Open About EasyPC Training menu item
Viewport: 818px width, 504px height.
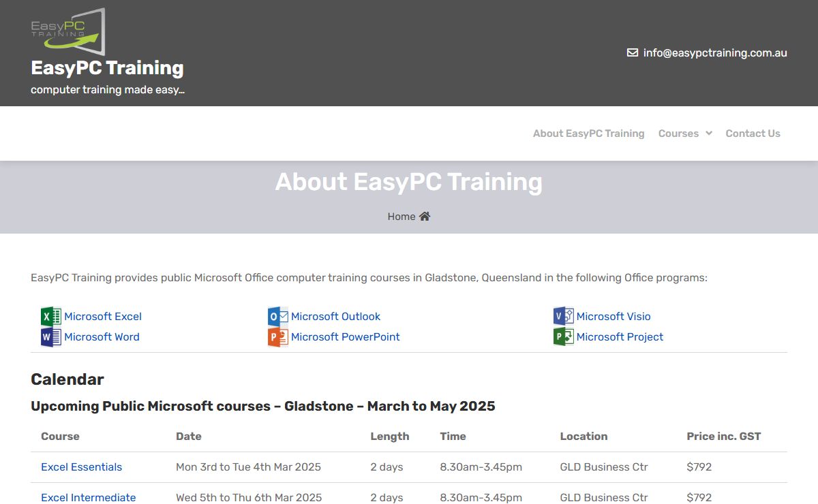(589, 133)
